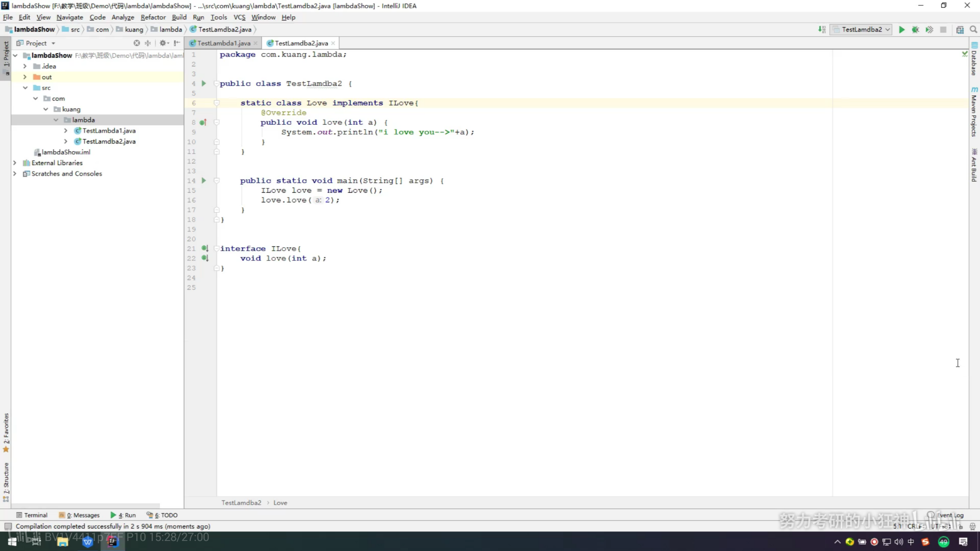
Task: Open the VCS menu
Action: click(x=239, y=17)
